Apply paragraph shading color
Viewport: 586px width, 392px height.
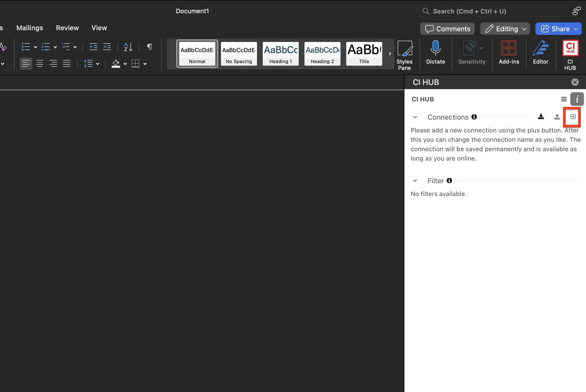point(116,64)
